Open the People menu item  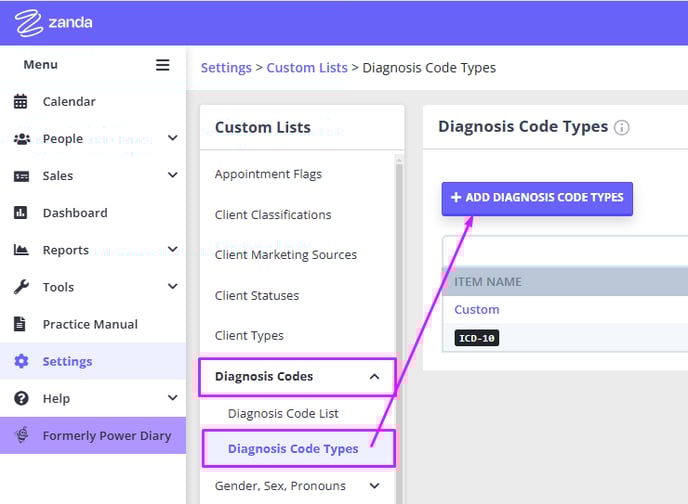pyautogui.click(x=93, y=139)
